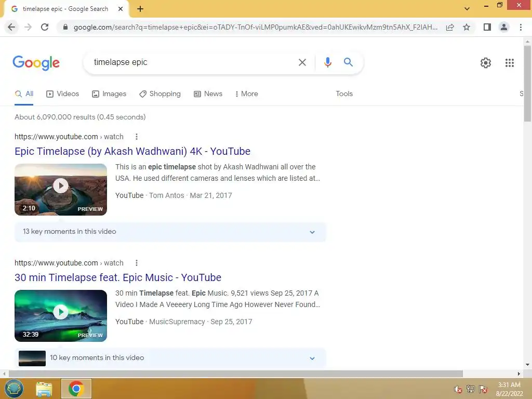Screen dimensions: 532x399
Task: Expand 13 key moments in this video
Action: point(170,232)
